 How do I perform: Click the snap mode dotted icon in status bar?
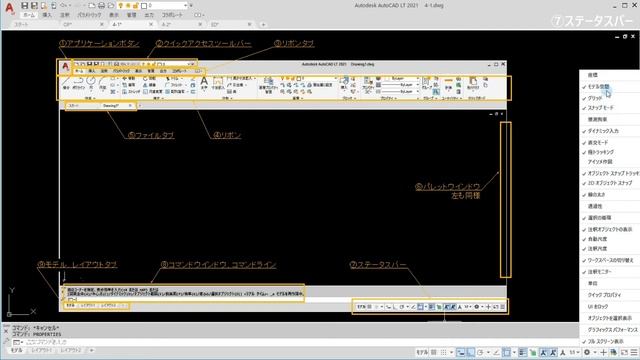(443, 352)
